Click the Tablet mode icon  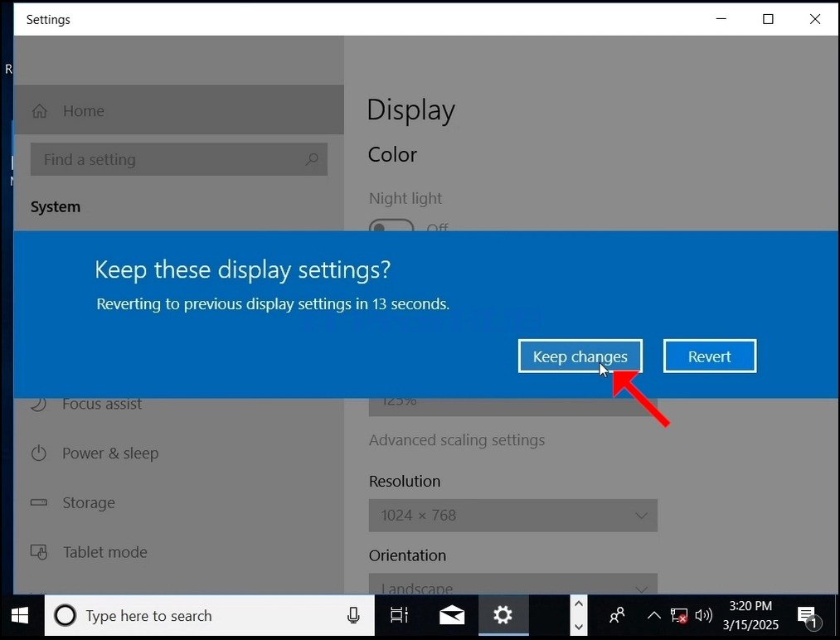39,551
